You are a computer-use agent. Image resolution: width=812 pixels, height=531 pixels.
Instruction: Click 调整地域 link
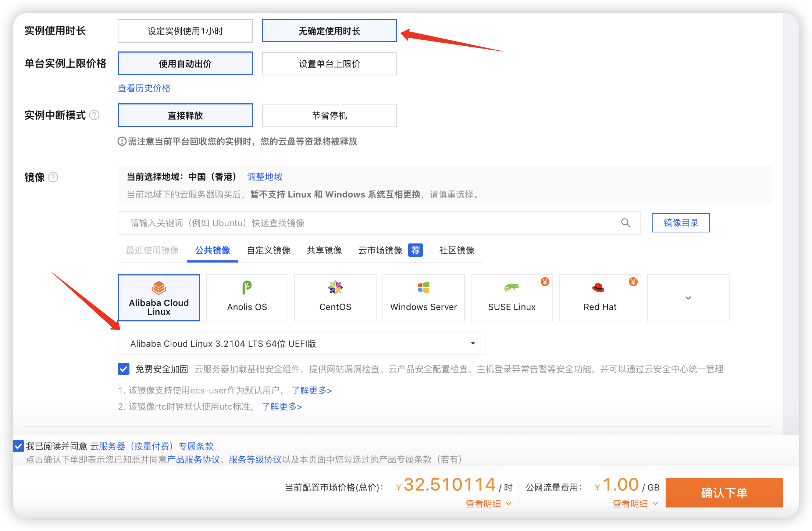[265, 177]
